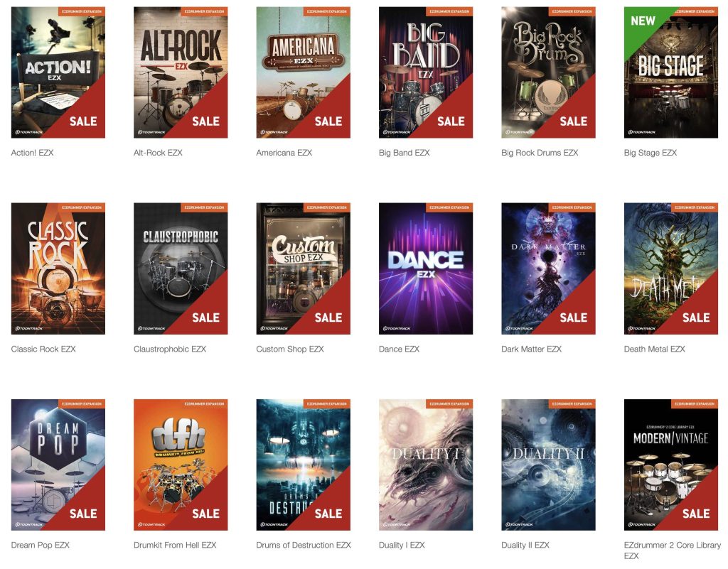Open the Drumkit From Hell cover art
The height and width of the screenshot is (569, 728).
[181, 465]
